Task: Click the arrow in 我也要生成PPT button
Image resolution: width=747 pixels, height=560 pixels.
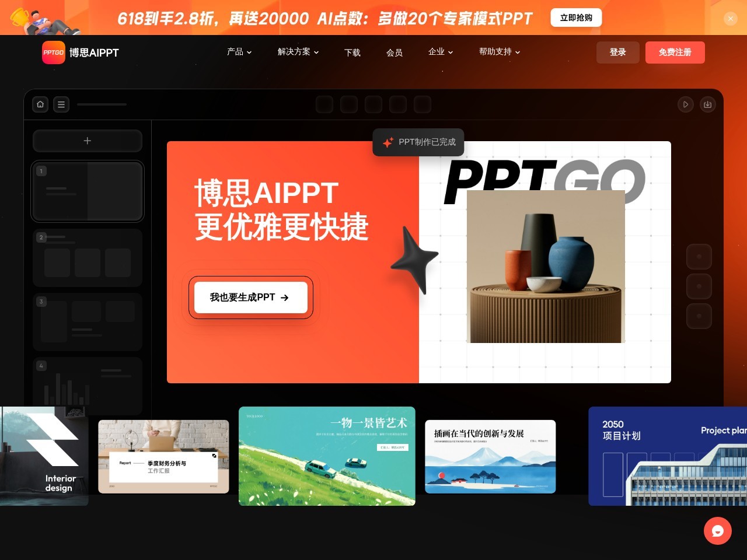Action: pos(285,297)
